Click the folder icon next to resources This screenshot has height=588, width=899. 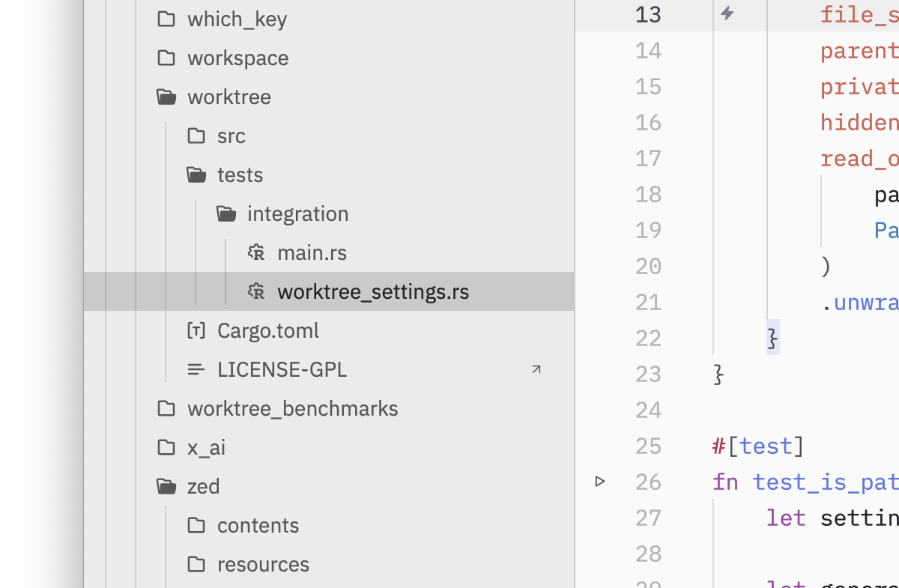coord(196,564)
